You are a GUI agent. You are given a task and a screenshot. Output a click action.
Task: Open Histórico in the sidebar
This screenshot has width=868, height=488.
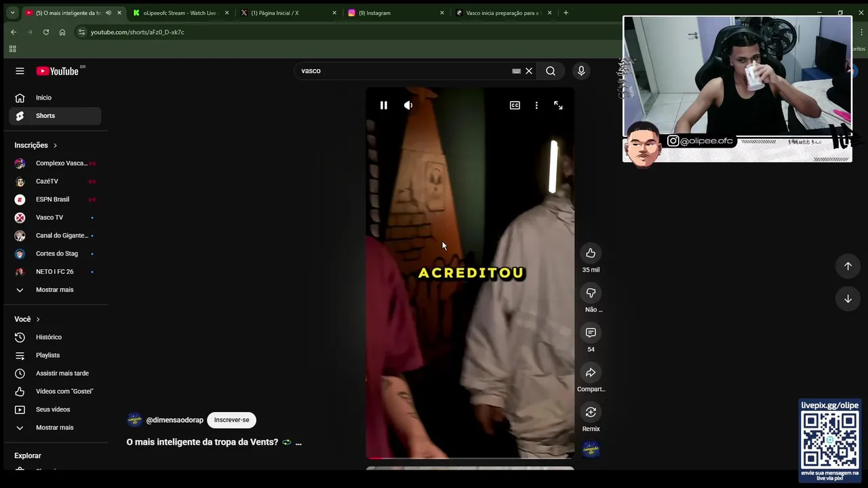tap(55, 337)
